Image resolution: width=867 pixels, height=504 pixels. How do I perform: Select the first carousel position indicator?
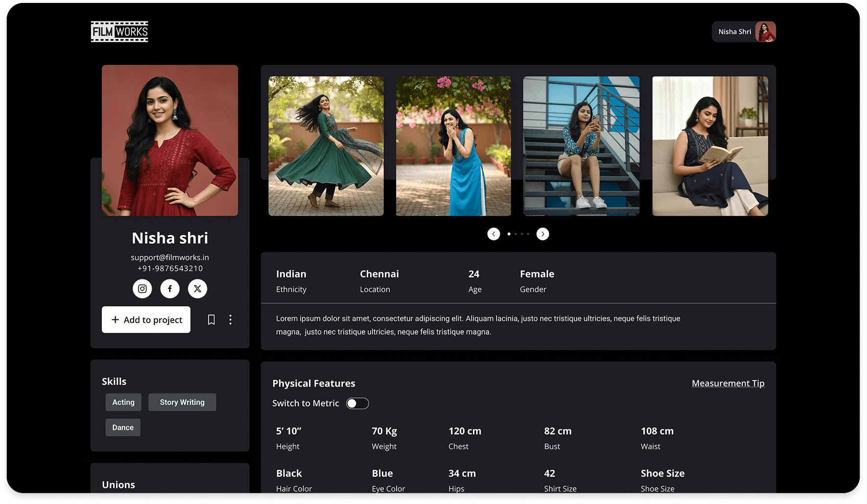click(x=509, y=234)
